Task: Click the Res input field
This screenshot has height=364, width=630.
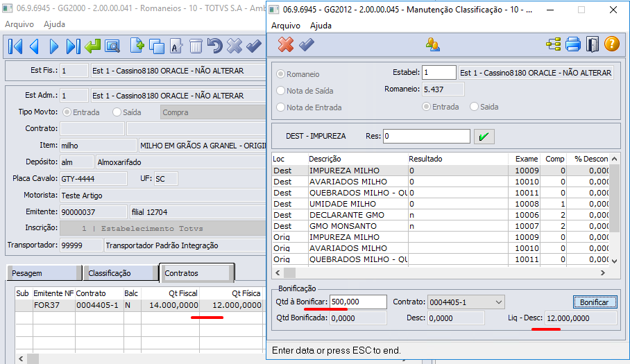Action: coord(426,136)
